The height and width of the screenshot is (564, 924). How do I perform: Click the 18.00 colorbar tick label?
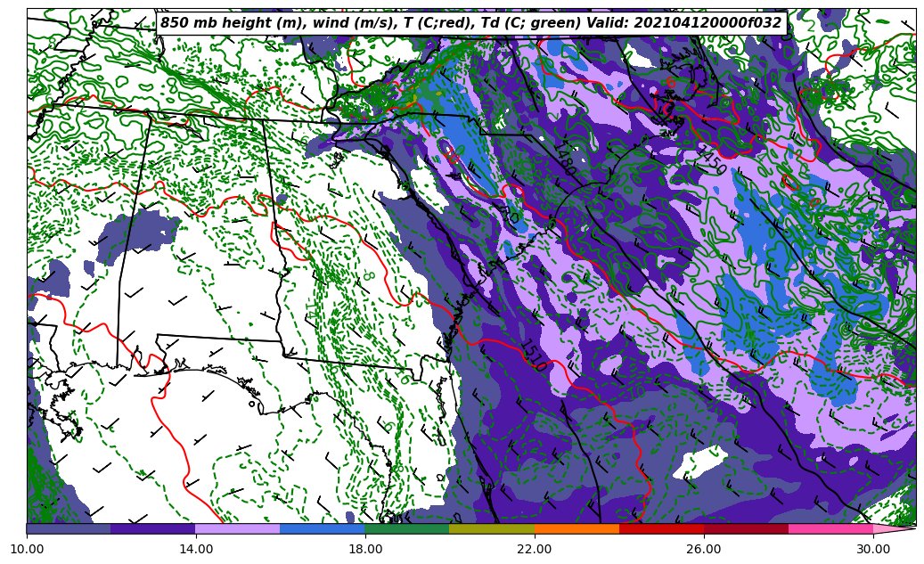point(365,549)
